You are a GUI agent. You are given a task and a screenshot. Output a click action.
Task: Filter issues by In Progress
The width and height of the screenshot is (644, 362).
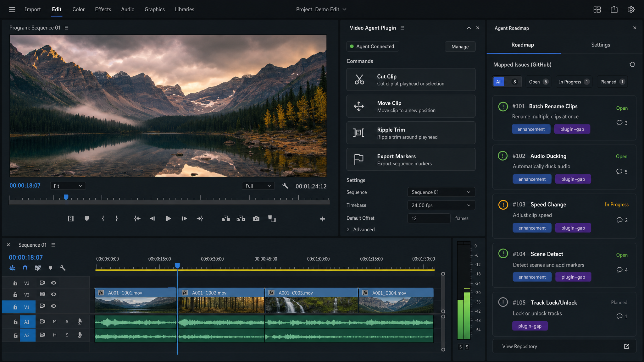574,82
